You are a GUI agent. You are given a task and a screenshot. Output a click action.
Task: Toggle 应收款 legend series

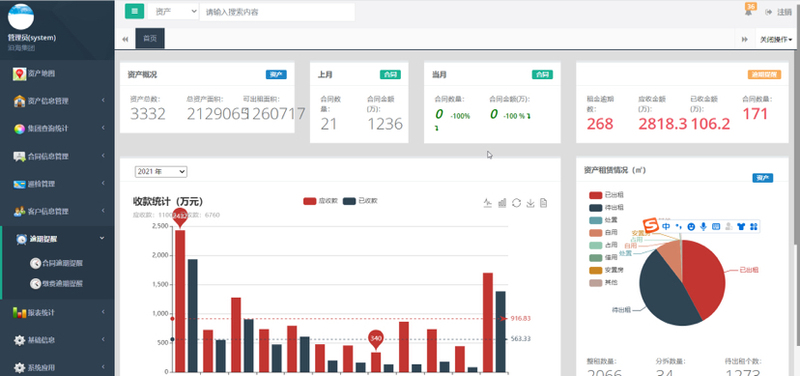pyautogui.click(x=320, y=201)
